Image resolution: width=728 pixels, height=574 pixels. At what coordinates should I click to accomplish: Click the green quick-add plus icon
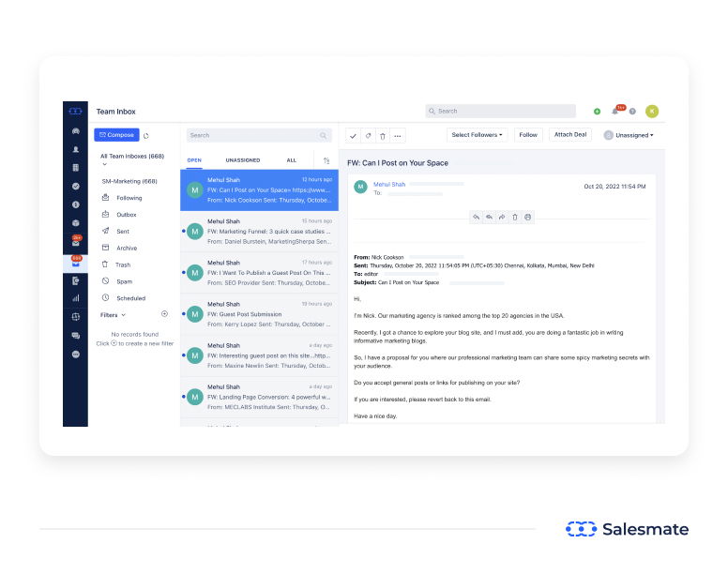coord(597,112)
